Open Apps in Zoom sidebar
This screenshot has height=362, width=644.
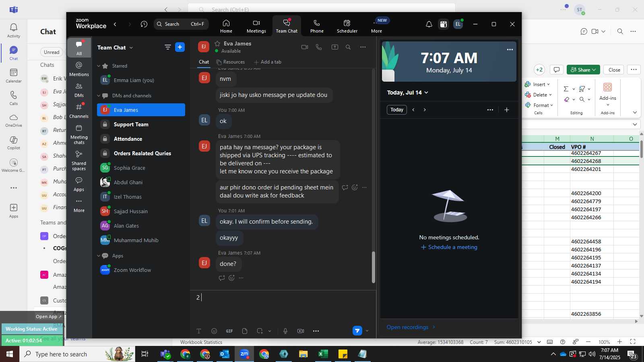coord(79,184)
